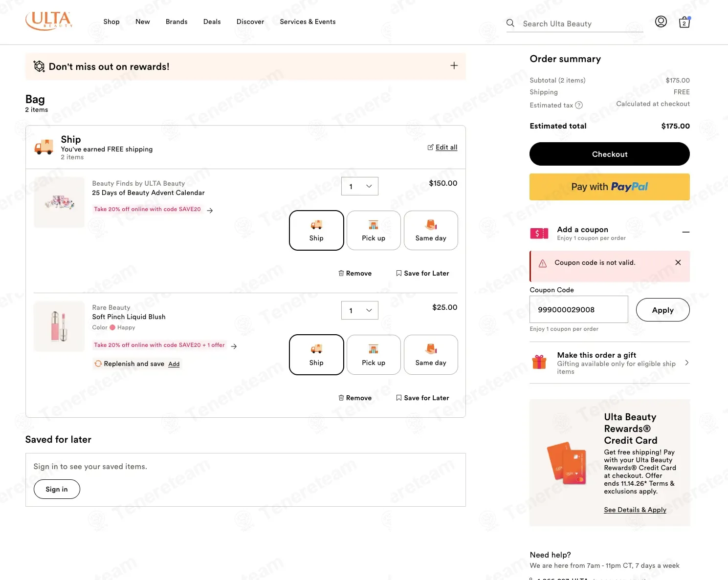Click the Soft Pinch Liquid Blush thumbnail

tap(59, 326)
